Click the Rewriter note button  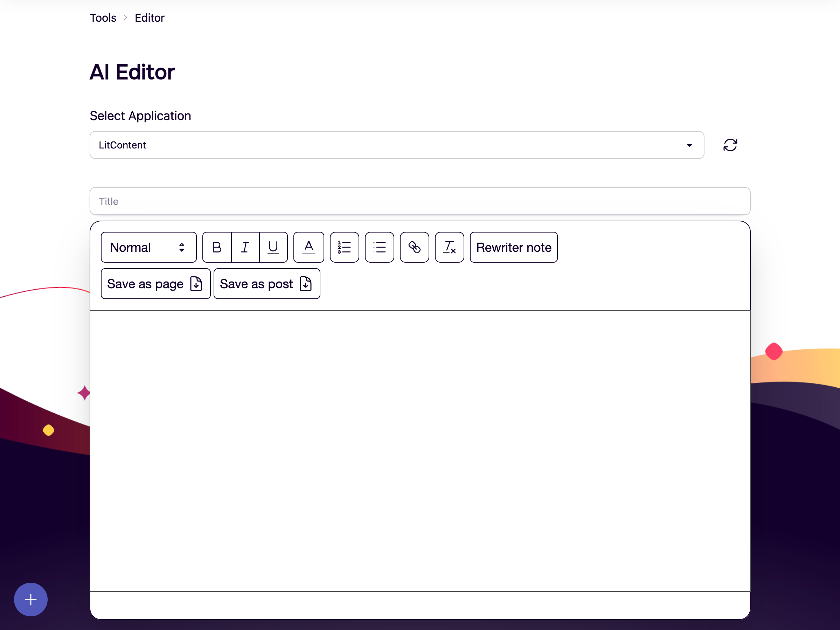click(x=513, y=247)
